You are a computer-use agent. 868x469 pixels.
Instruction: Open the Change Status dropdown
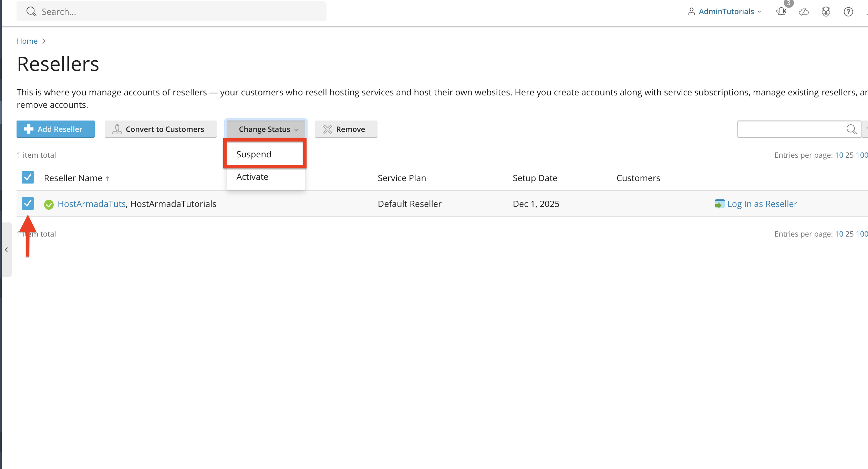tap(266, 129)
